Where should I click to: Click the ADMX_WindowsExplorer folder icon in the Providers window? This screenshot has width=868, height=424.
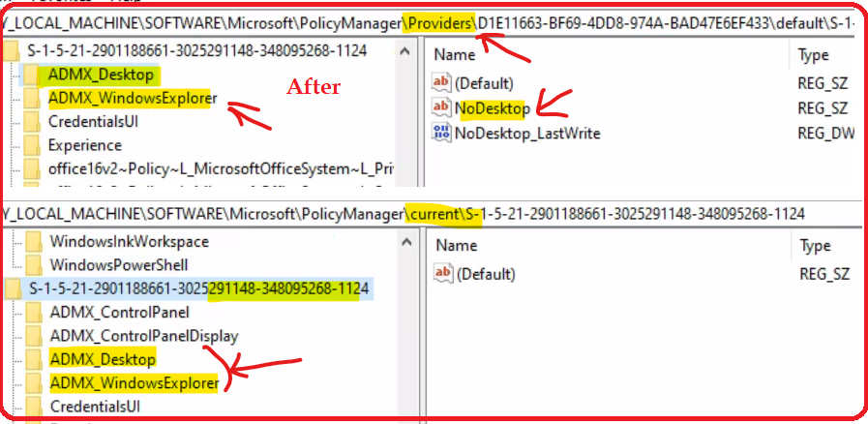coord(32,98)
